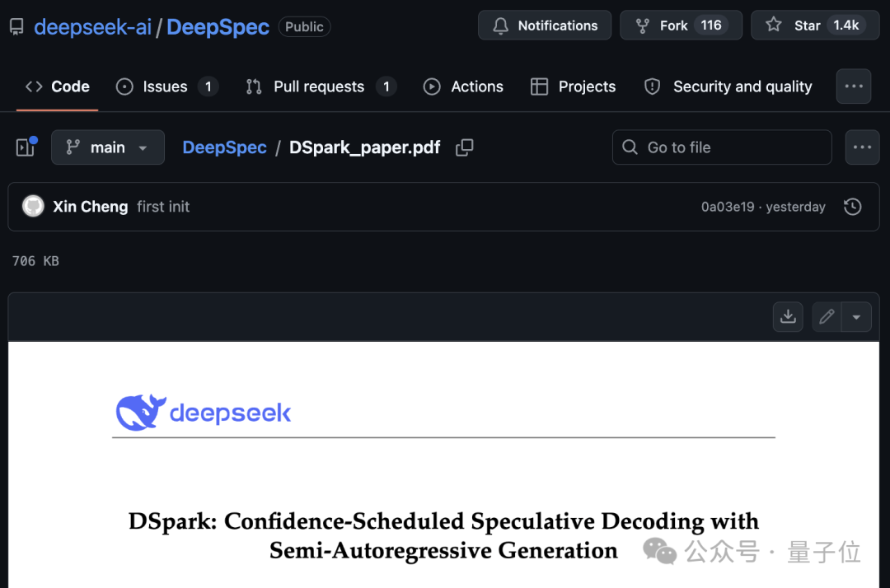This screenshot has width=890, height=588.
Task: Copy the DSpark_paper.pdf file path
Action: (464, 147)
